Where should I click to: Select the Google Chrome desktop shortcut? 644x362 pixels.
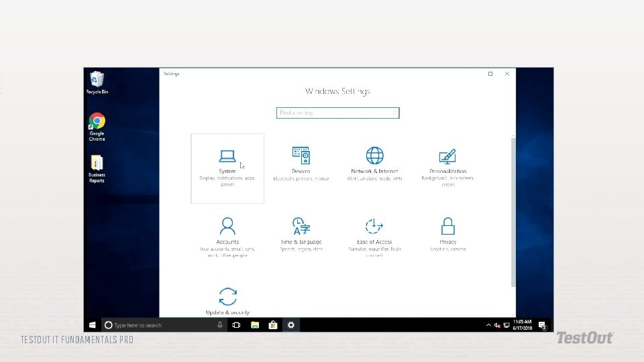(97, 127)
